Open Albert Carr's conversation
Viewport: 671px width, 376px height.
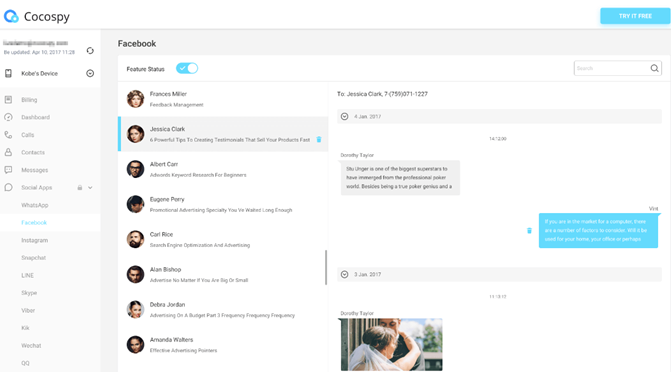click(x=223, y=169)
